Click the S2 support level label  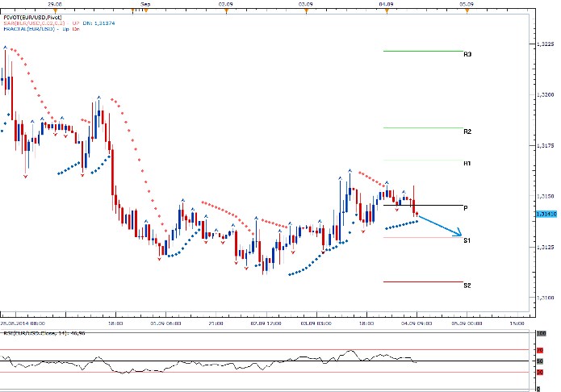(x=467, y=286)
